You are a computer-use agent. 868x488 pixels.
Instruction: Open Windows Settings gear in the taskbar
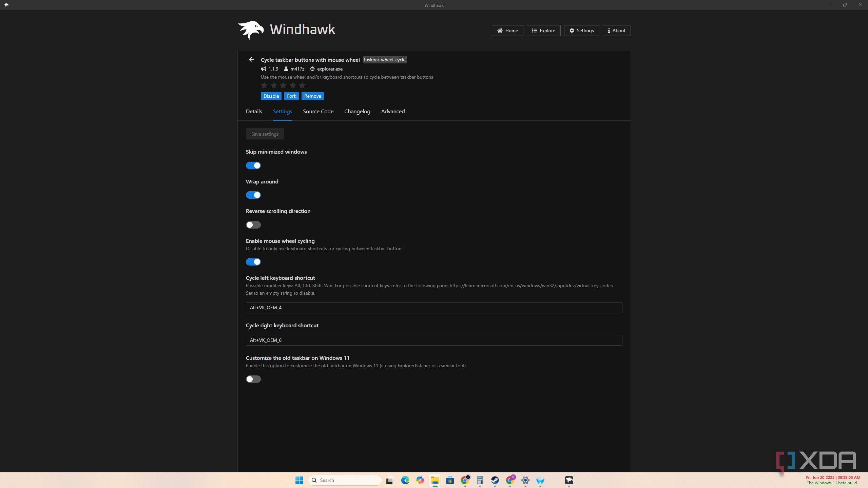coord(525,480)
